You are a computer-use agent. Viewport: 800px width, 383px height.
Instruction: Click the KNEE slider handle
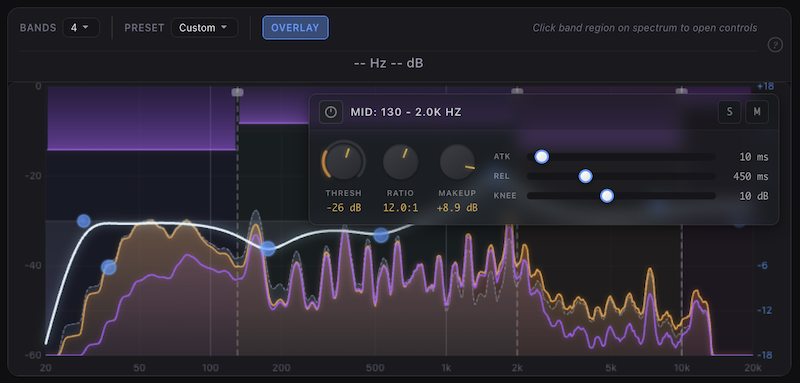click(x=607, y=196)
